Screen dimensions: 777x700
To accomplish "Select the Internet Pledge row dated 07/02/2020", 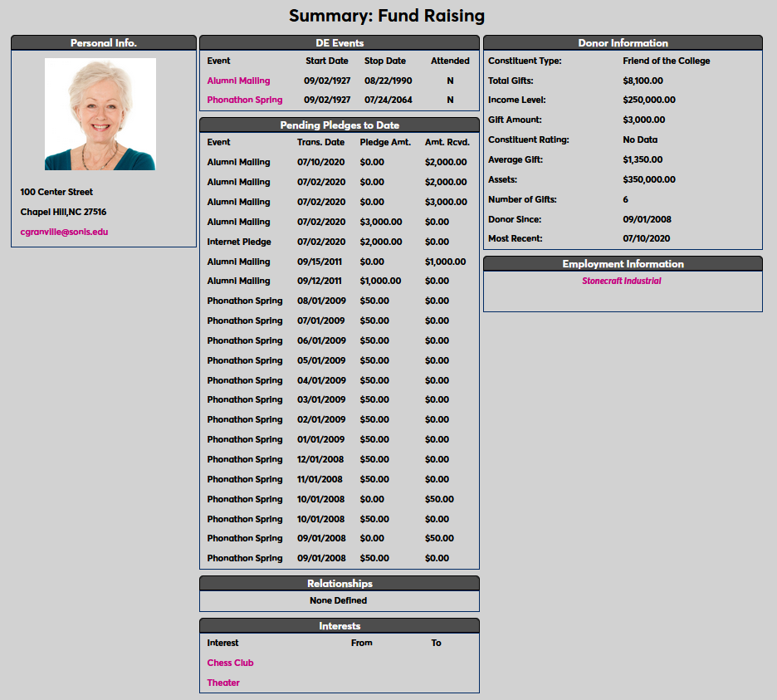I will tap(236, 242).
